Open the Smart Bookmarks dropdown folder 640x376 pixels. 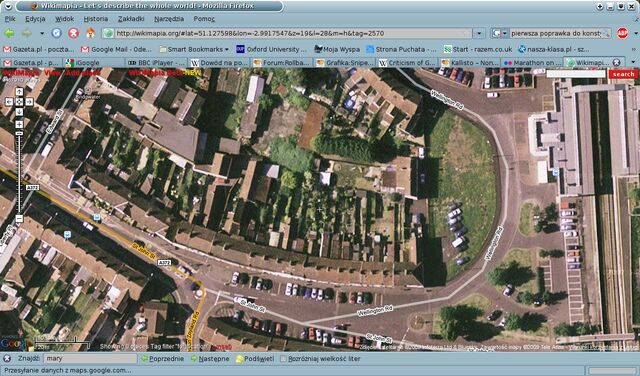tap(194, 49)
